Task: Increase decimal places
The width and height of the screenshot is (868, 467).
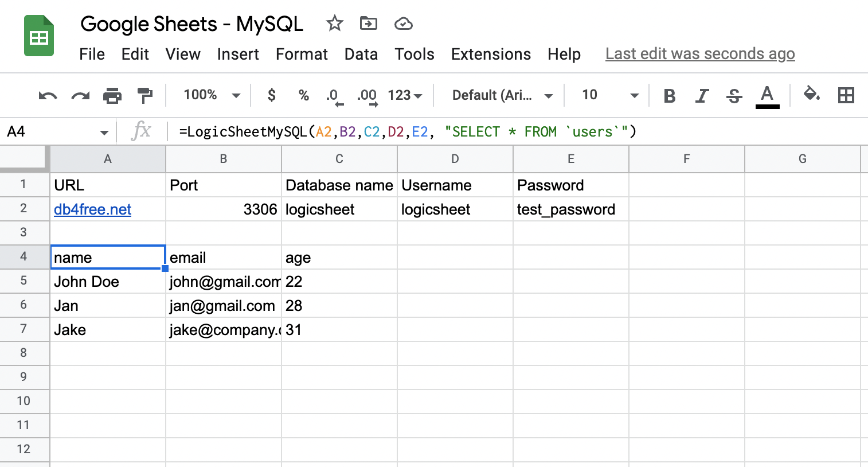Action: click(x=367, y=95)
